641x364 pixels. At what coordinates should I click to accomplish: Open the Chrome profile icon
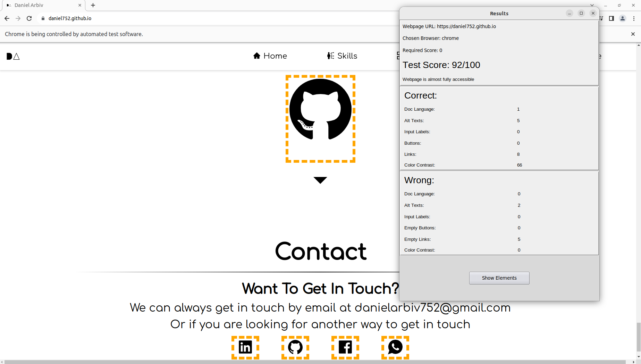click(x=623, y=18)
